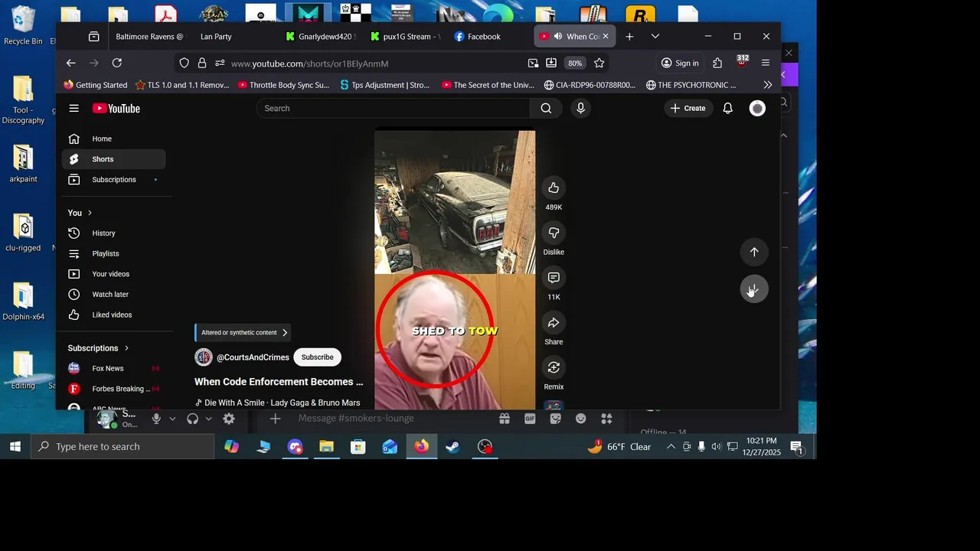This screenshot has height=551, width=980.
Task: Start voice search with microphone icon
Action: tap(580, 109)
